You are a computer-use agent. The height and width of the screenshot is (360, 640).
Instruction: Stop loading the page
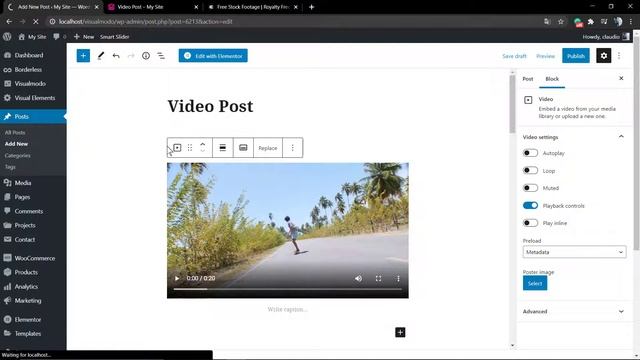[36, 21]
